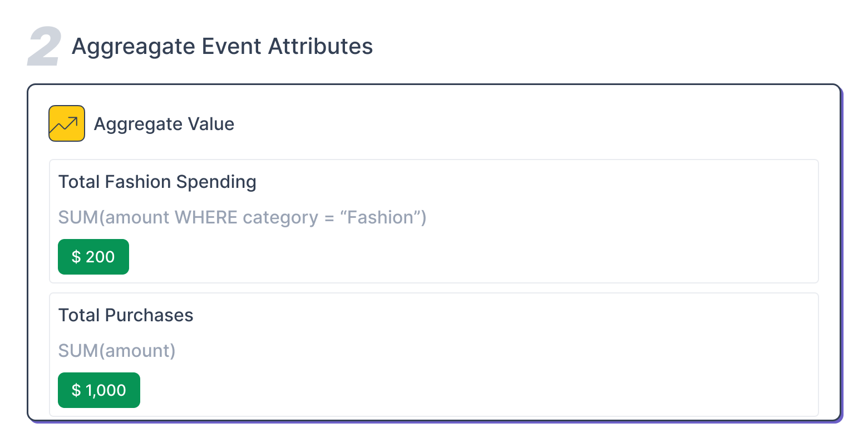Click the word Value beside the chart icon
Image resolution: width=868 pixels, height=448 pixels.
tap(211, 124)
